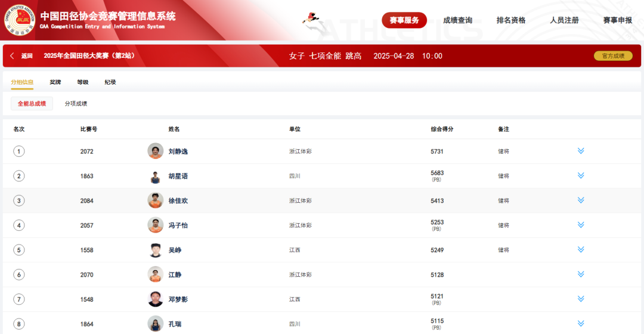Viewport: 644px width, 334px height.
Task: Click event title 2025年全国田径大奖赛（第2站）
Action: 89,56
